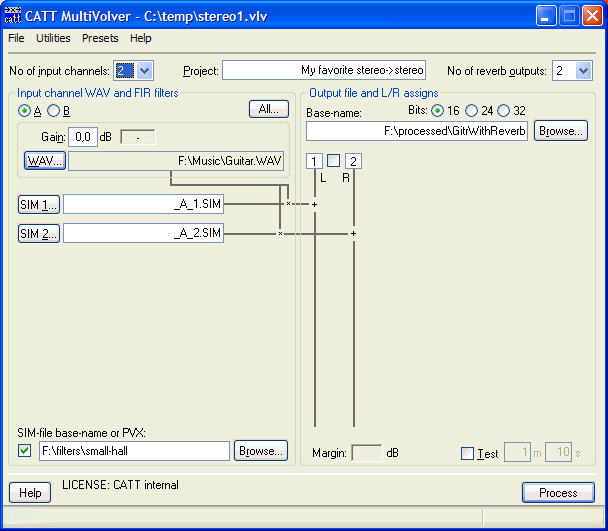Click output channel 1 box
Viewport: 608px width, 531px height.
(x=315, y=162)
